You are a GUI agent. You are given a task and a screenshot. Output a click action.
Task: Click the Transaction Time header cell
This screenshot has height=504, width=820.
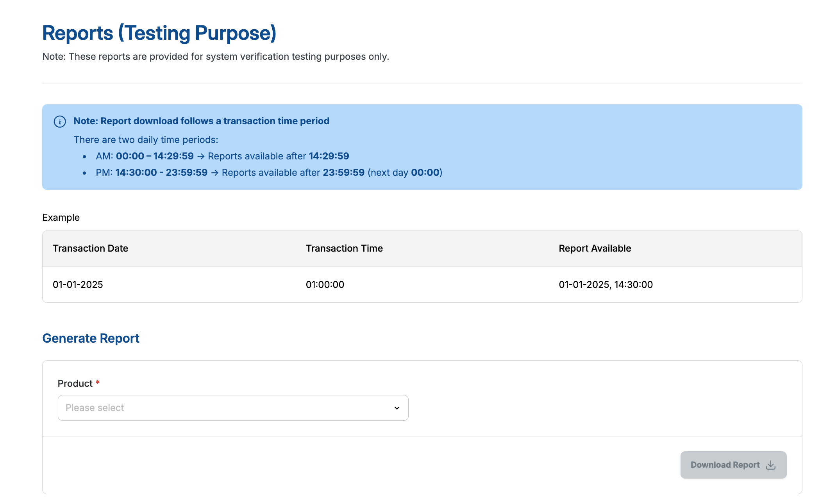click(x=344, y=248)
